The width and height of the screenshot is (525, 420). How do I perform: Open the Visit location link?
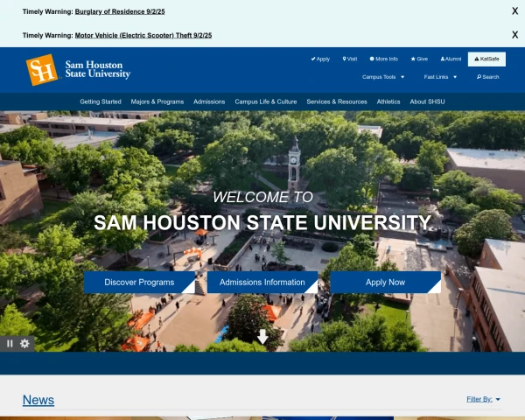click(349, 59)
